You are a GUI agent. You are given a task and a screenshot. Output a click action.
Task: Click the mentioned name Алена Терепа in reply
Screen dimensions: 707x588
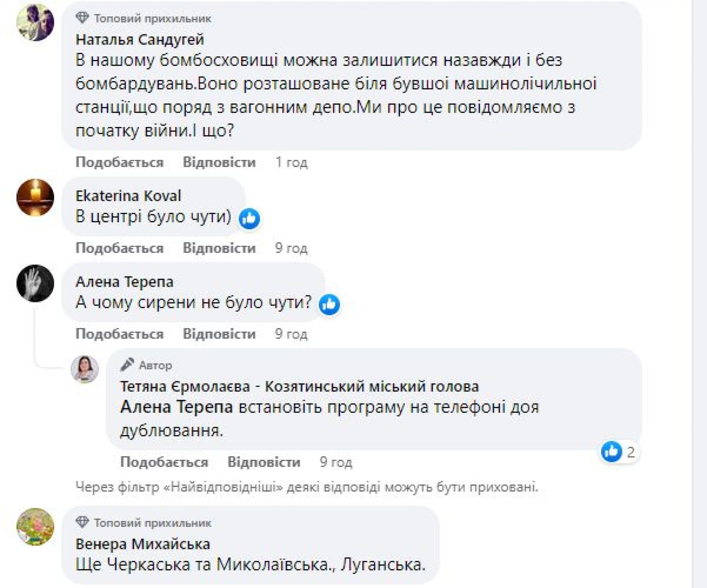click(177, 408)
